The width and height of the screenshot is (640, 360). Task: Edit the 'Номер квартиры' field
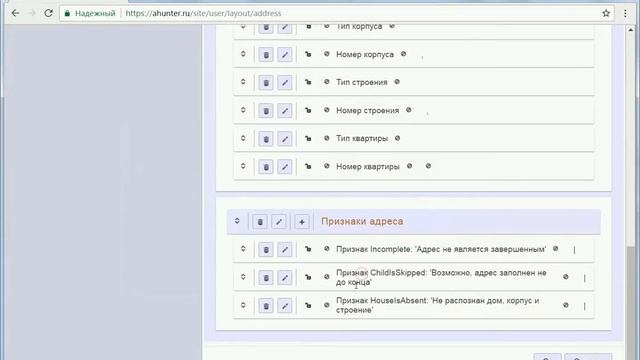coord(285,167)
